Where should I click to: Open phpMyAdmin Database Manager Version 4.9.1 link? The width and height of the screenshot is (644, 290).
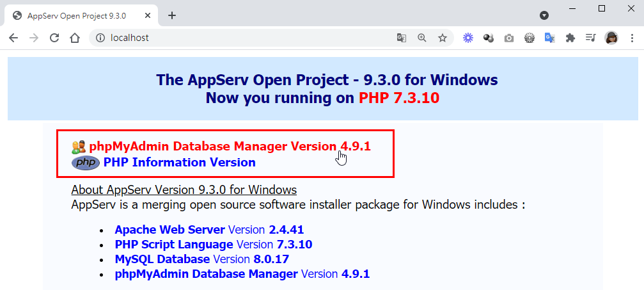tap(230, 147)
